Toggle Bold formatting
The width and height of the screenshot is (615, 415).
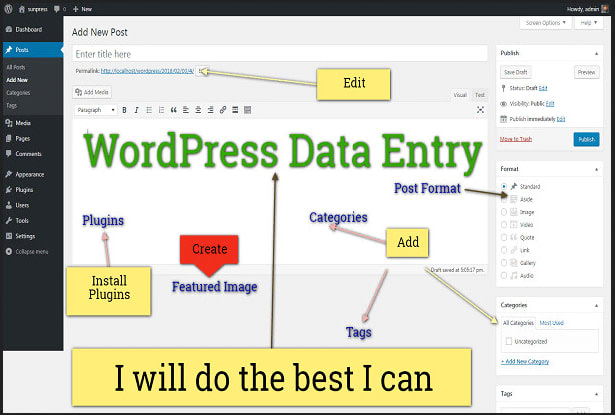(124, 110)
